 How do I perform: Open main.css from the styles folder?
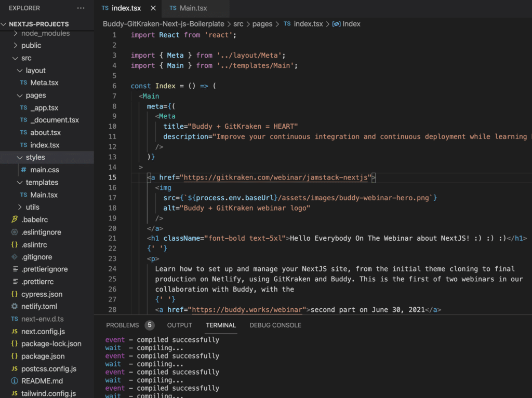pos(44,170)
